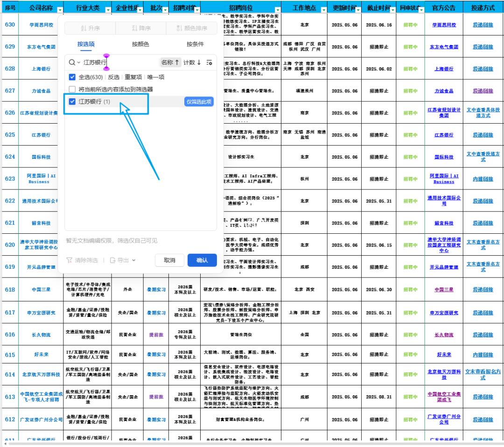This screenshot has height=447, width=504.
Task: Click 投递链接 in row 618
Action: coord(483,290)
